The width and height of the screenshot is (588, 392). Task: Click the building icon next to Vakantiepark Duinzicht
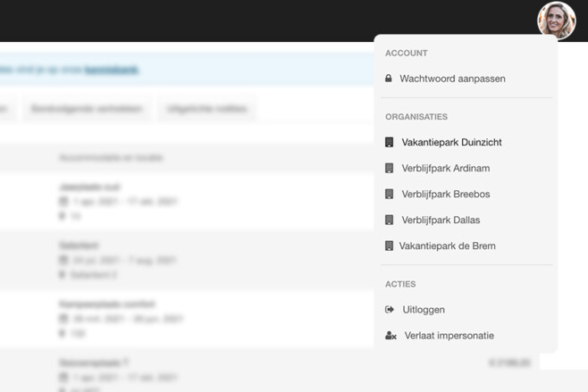click(x=389, y=142)
